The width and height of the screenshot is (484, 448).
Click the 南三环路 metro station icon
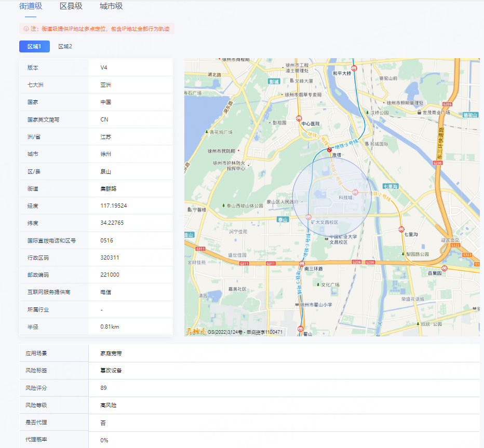[x=302, y=264]
